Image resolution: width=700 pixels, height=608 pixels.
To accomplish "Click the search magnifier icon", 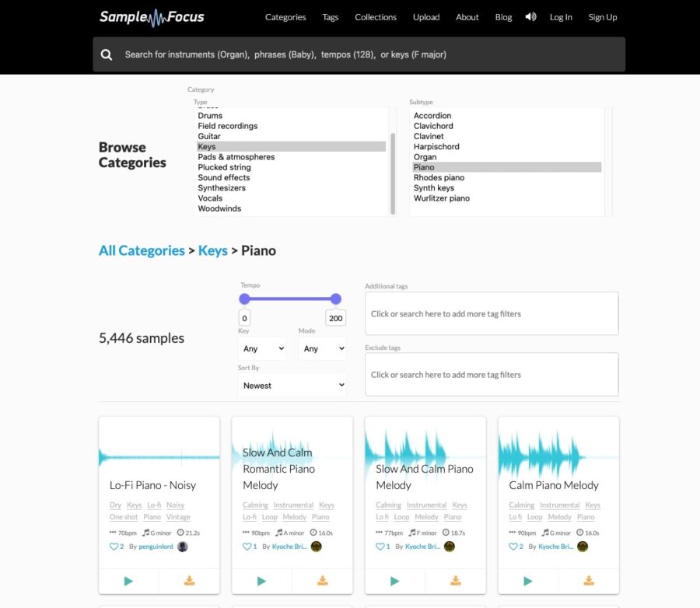I will point(107,54).
